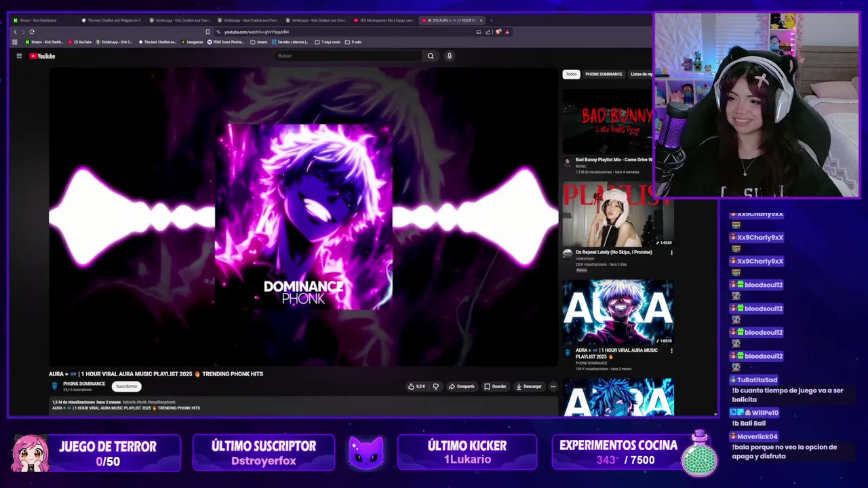Select the youtube.com address bar URL

pos(257,32)
